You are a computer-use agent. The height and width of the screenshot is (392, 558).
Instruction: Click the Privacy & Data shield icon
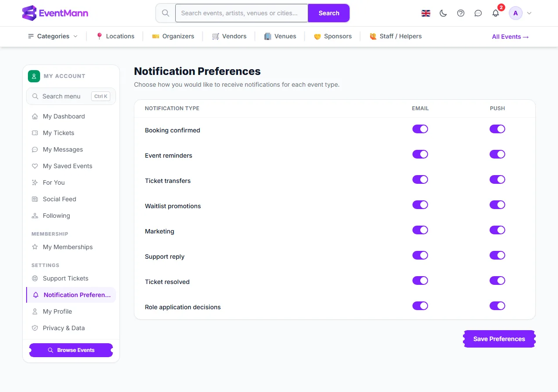click(35, 328)
